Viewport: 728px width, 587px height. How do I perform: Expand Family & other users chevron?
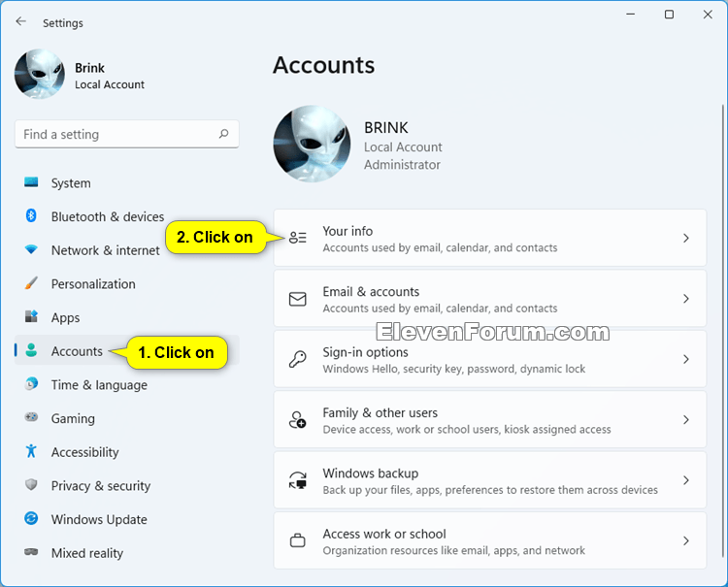click(x=686, y=419)
